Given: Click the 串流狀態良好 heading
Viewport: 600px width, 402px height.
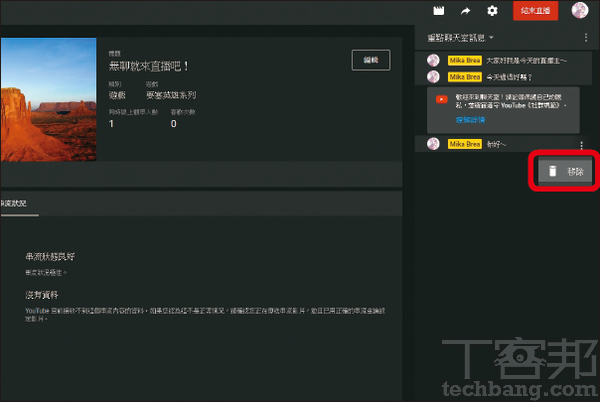Looking at the screenshot, I should 50,257.
